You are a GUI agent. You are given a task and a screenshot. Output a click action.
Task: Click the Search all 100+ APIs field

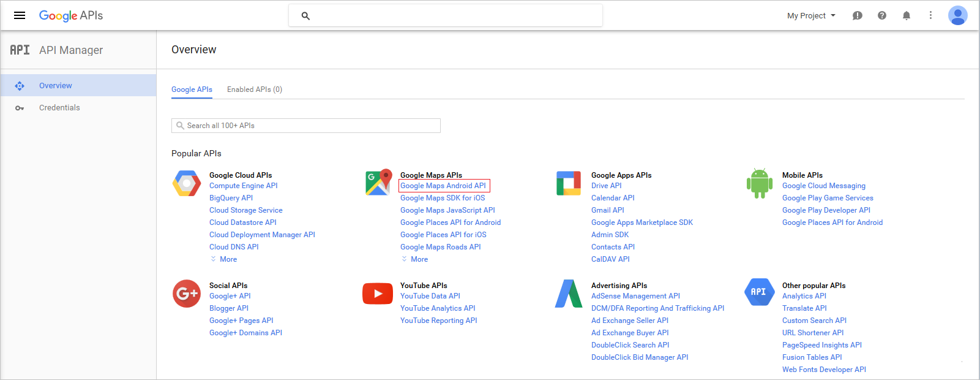pos(306,126)
